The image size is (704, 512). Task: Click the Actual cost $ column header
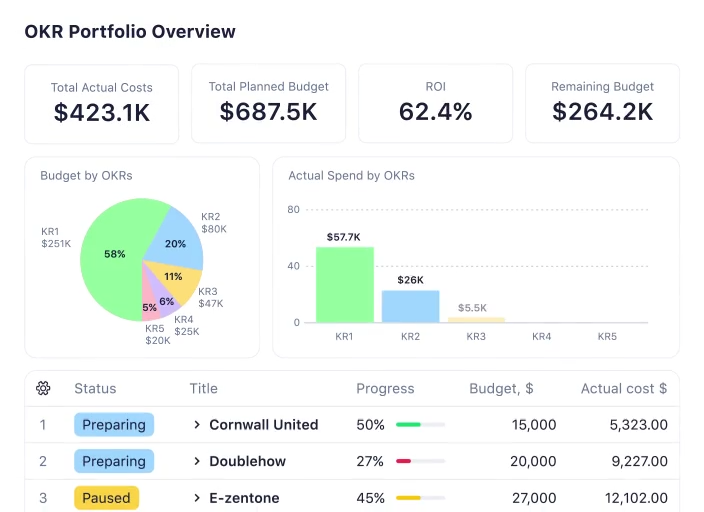623,388
